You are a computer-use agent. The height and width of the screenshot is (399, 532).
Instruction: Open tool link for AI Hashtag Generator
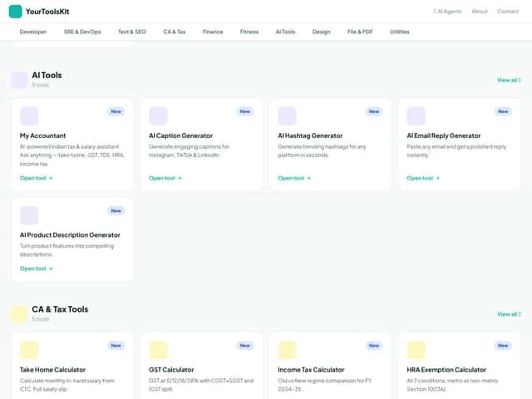[x=294, y=178]
